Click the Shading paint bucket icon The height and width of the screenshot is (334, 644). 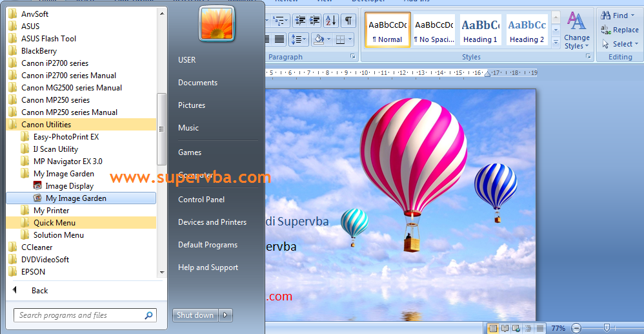319,39
